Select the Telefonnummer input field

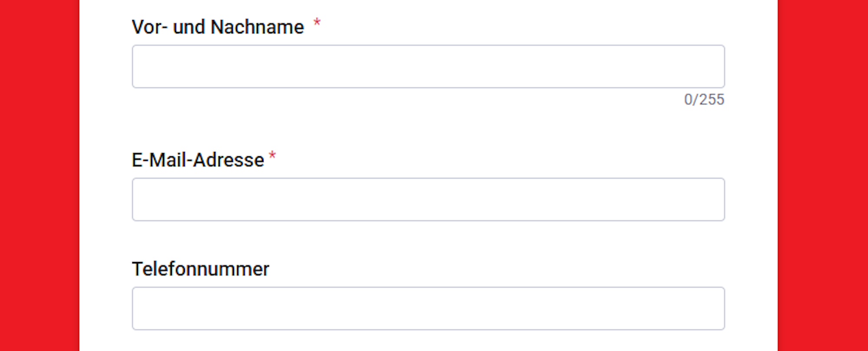428,308
